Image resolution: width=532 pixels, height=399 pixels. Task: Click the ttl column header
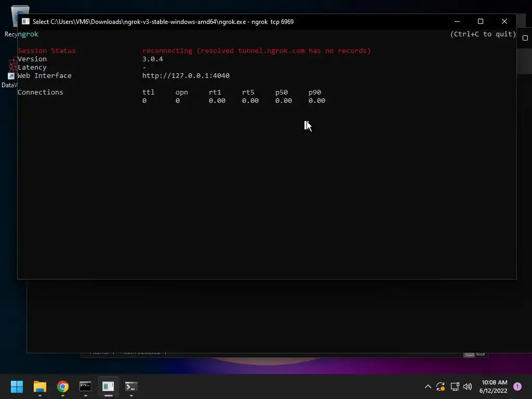pos(148,92)
